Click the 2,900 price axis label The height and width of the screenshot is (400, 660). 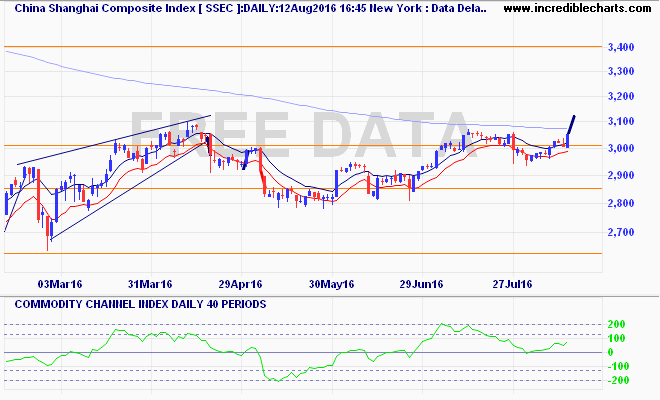(x=620, y=176)
